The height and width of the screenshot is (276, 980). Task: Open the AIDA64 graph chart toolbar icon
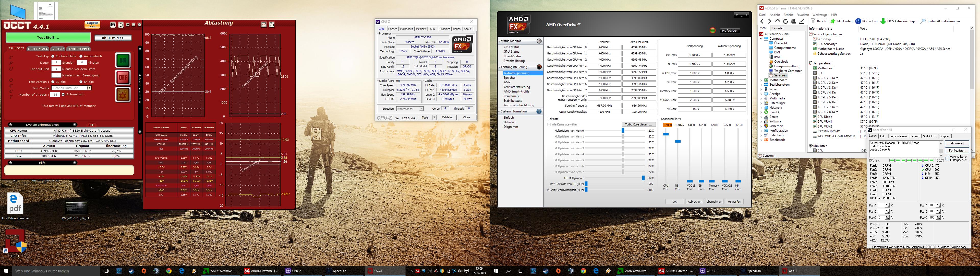pyautogui.click(x=801, y=21)
